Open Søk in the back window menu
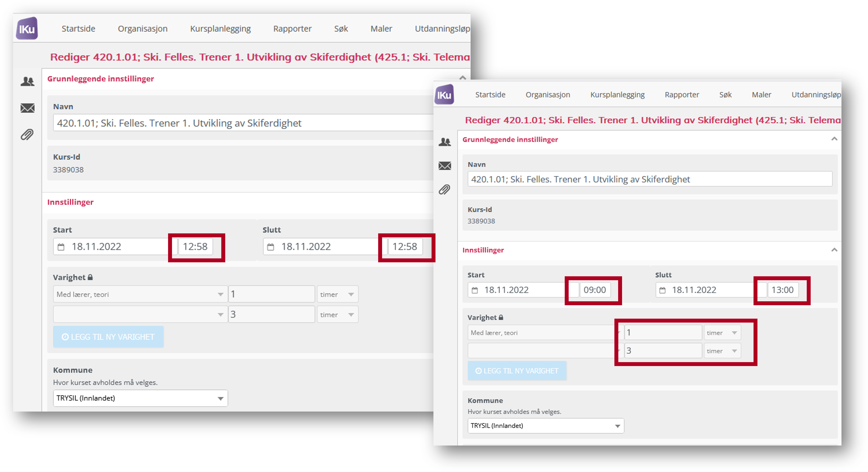This screenshot has height=472, width=868. click(341, 29)
